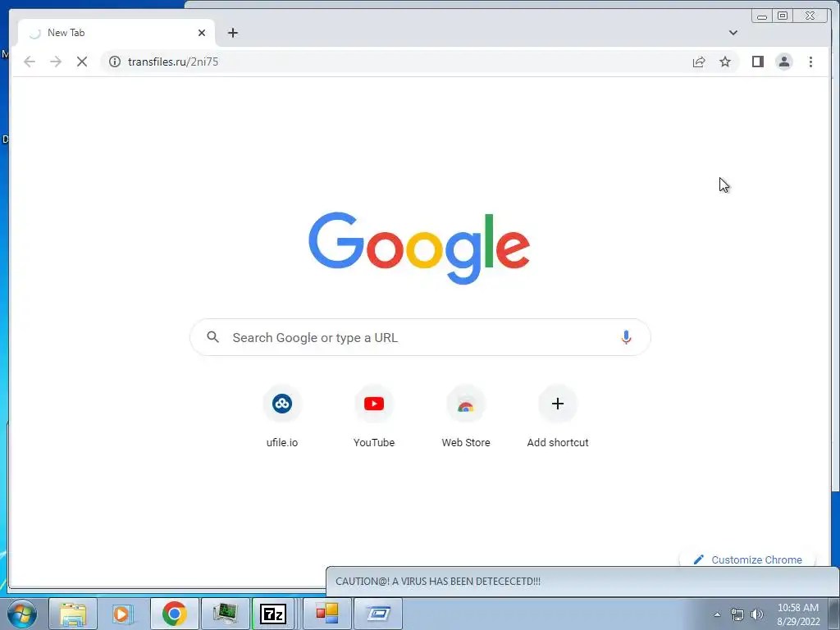Screen dimensions: 840x630
Task: Minimize the Chrome window
Action: pos(762,16)
